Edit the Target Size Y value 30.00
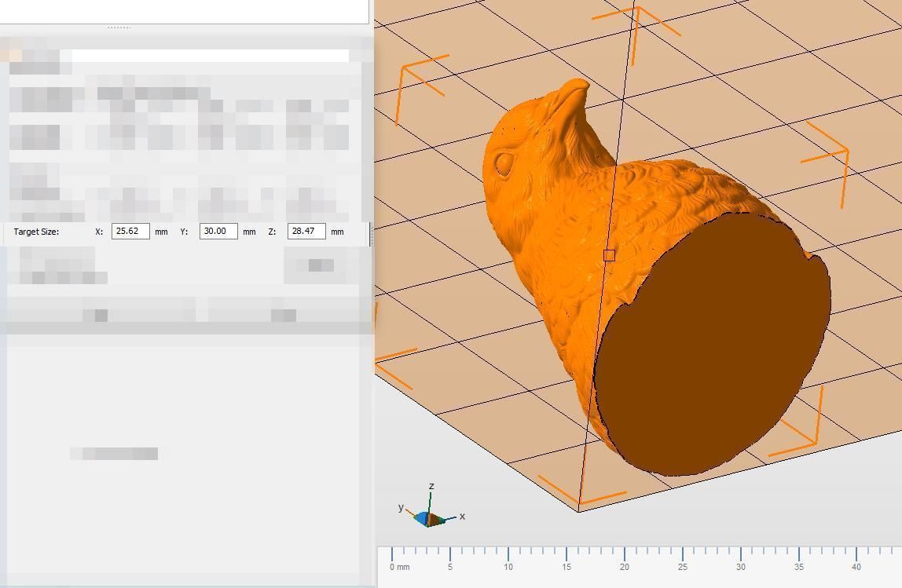Image resolution: width=902 pixels, height=588 pixels. coord(218,231)
